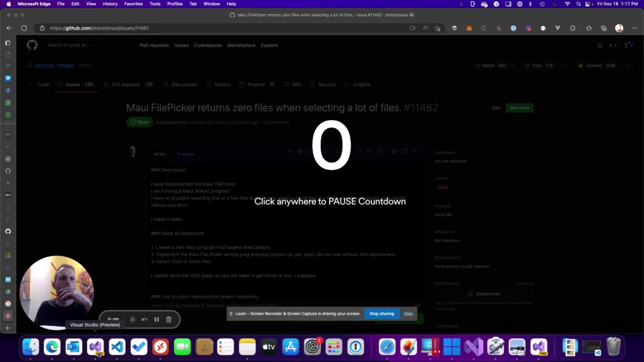Open the Apple menu
Viewport: 644px width, 362px height.
[x=9, y=4]
